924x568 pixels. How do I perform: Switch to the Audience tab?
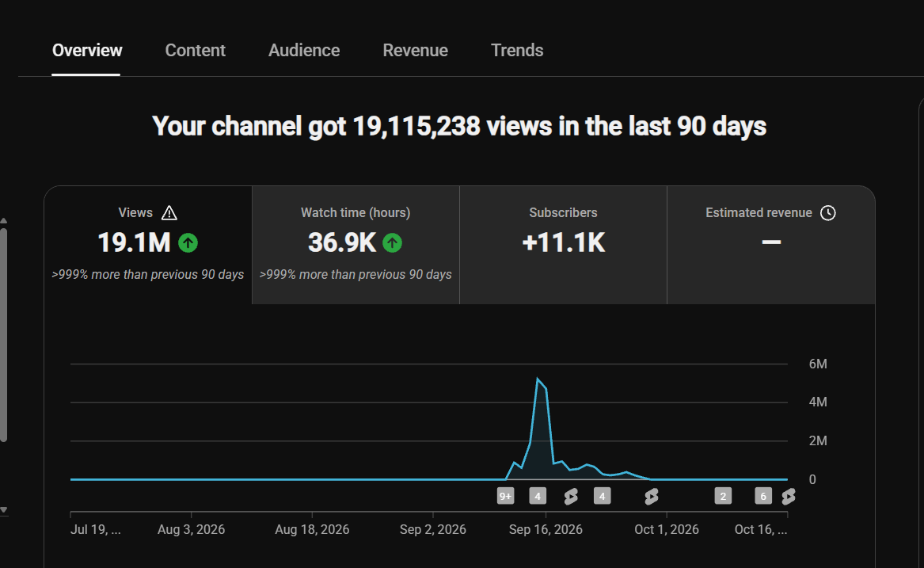[304, 51]
